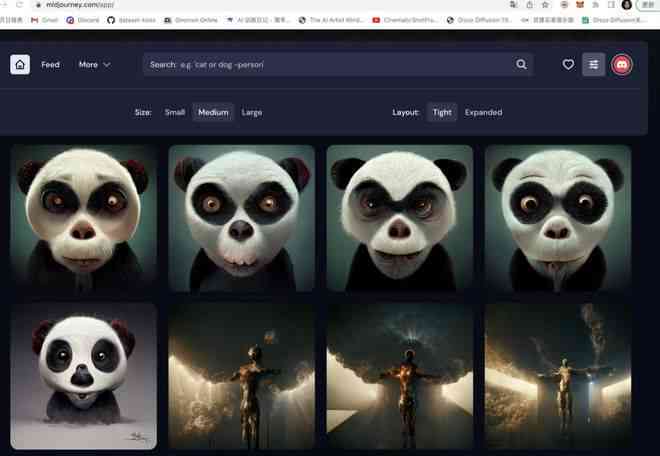Open the round grey extension icon

564,5
